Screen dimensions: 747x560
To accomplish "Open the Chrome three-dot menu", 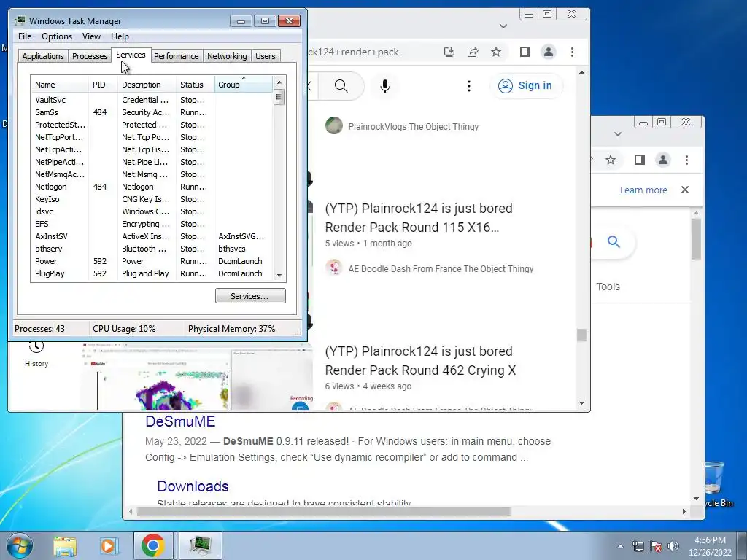I will 572,52.
